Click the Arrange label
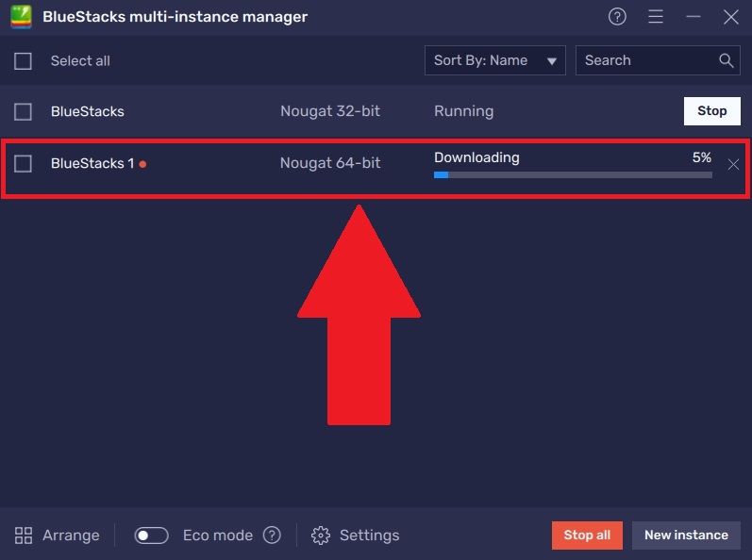The height and width of the screenshot is (560, 752). [71, 535]
